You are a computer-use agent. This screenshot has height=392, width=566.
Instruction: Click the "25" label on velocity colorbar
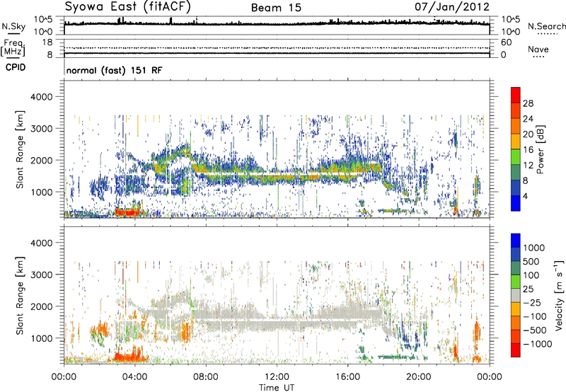click(529, 289)
